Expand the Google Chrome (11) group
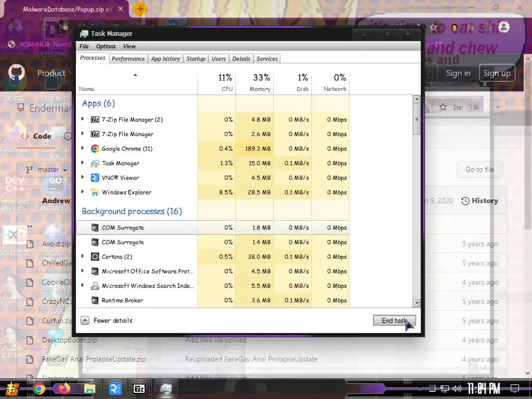The width and height of the screenshot is (532, 399). pyautogui.click(x=83, y=148)
